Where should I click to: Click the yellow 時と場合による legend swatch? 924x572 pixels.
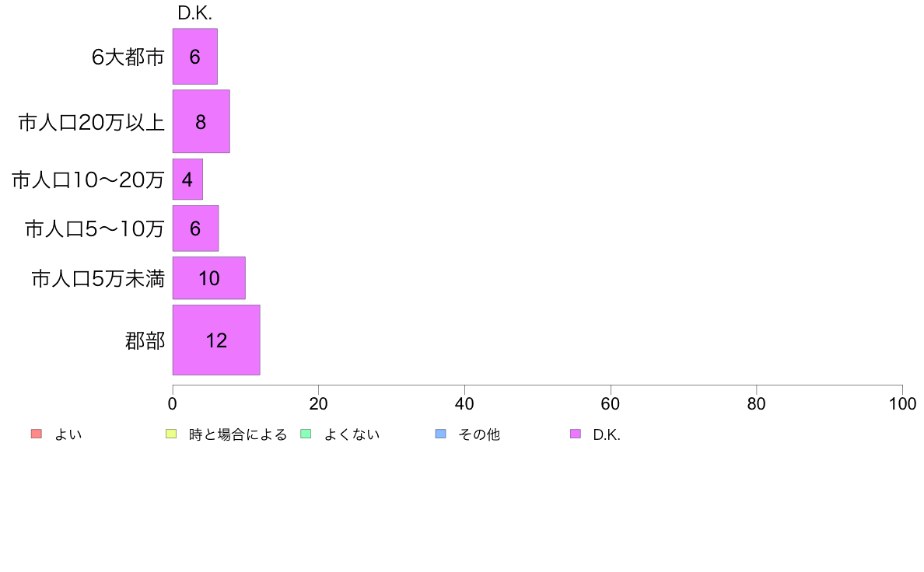point(171,434)
